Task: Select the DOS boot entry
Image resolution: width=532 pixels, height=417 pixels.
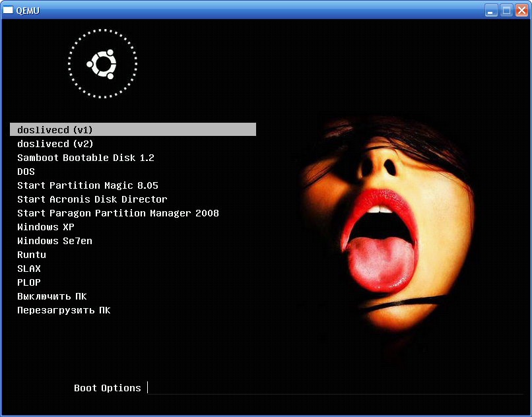Action: tap(26, 172)
